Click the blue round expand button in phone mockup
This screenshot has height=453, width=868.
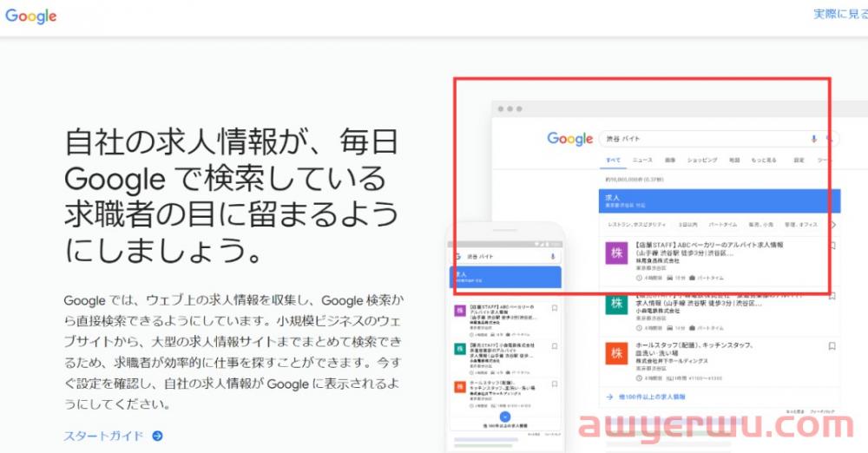pos(505,417)
